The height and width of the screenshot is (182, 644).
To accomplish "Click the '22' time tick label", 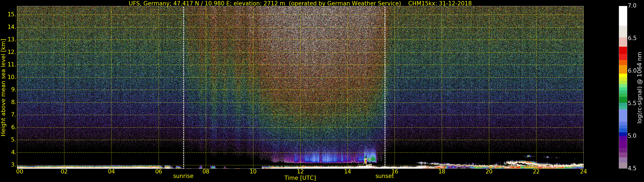I will (536, 171).
